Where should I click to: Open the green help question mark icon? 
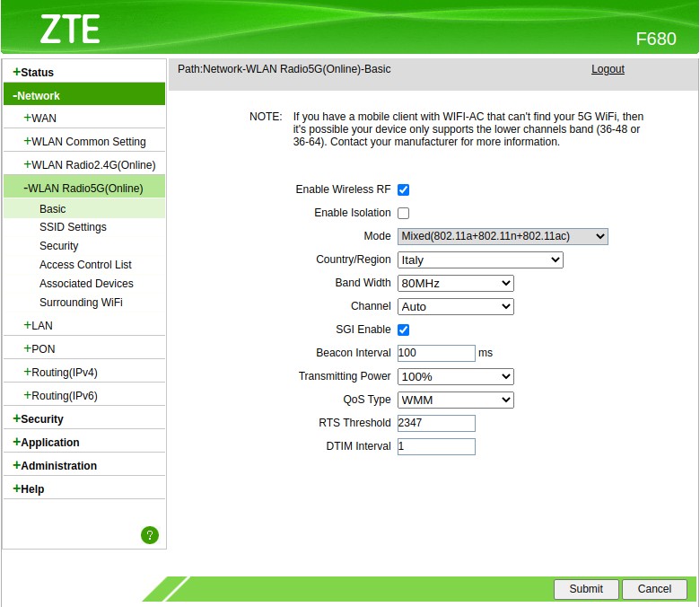150,534
